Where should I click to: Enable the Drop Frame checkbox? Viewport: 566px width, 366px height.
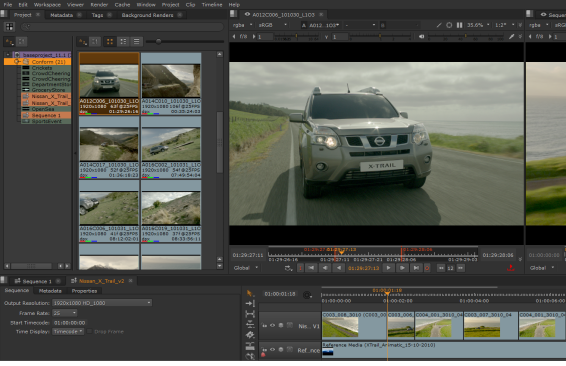90,331
